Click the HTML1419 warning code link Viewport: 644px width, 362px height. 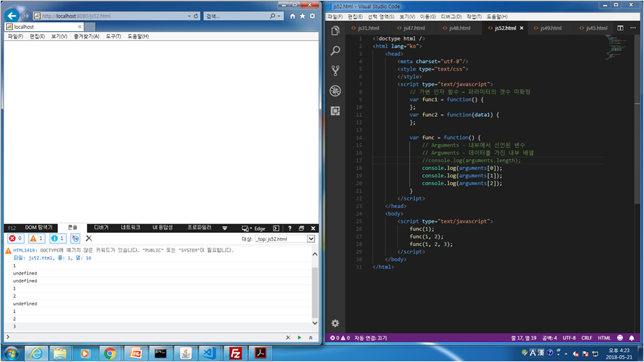point(24,250)
